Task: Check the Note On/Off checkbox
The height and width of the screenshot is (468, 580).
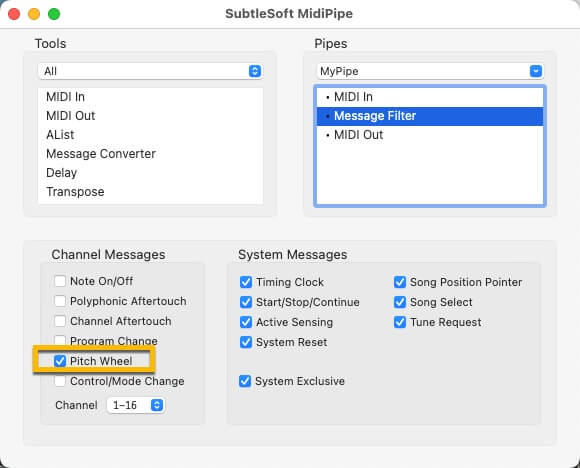Action: (x=60, y=281)
